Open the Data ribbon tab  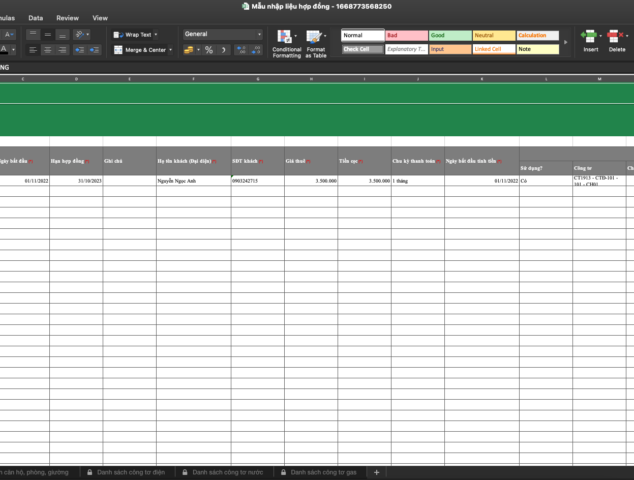(x=36, y=18)
